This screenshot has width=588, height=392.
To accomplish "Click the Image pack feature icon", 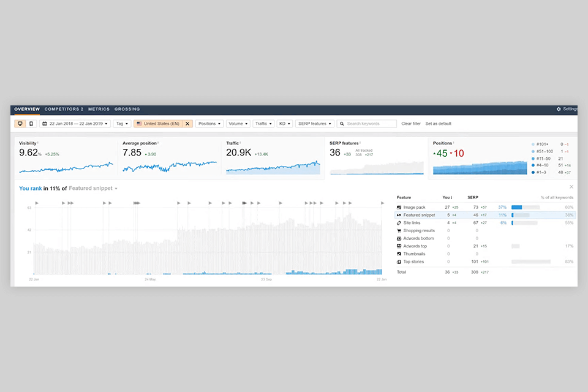I will 399,208.
